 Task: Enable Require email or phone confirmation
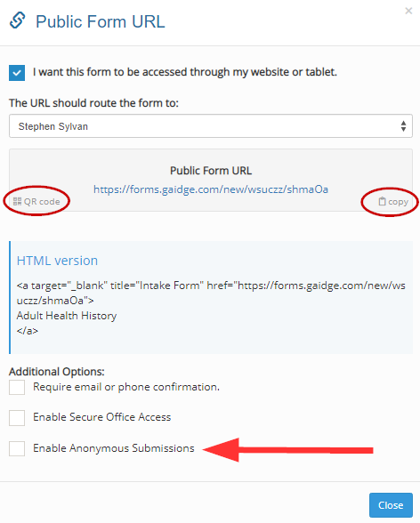(x=17, y=387)
